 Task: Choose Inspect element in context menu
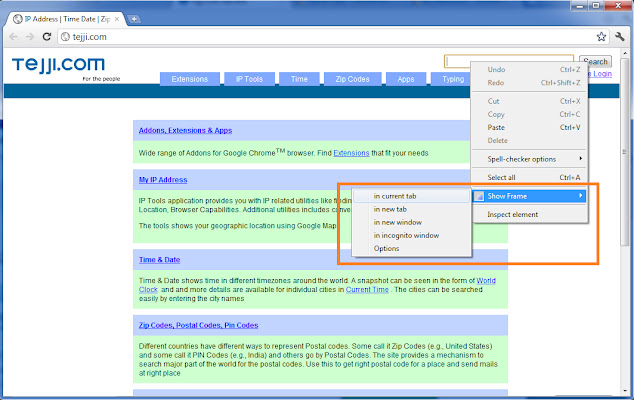pyautogui.click(x=529, y=214)
